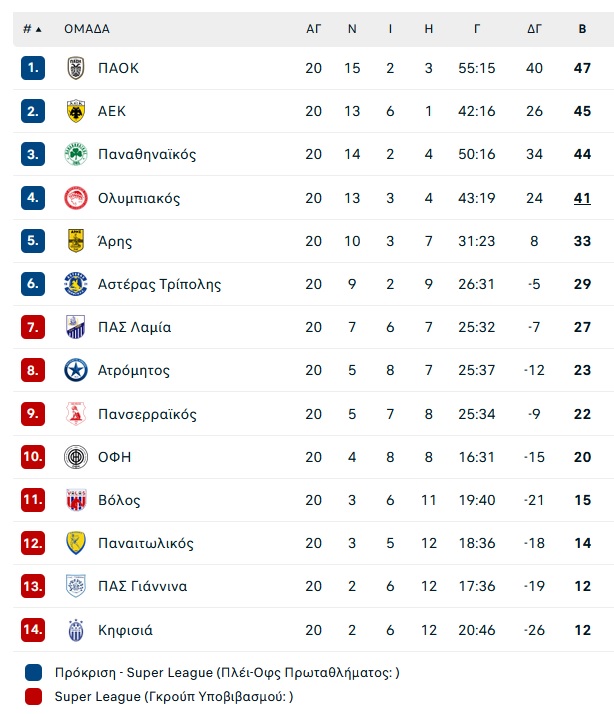
Task: Click the Ολυμπιακός red crest icon
Action: (76, 198)
